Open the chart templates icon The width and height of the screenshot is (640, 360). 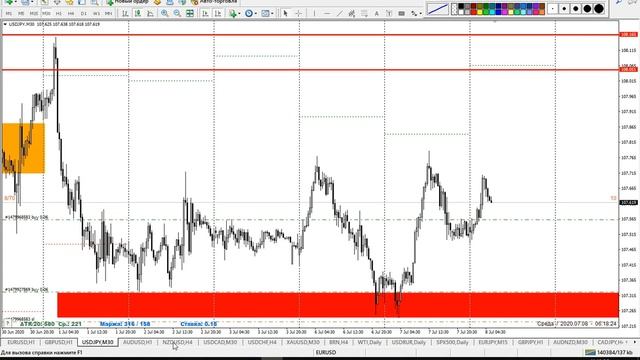[x=265, y=13]
